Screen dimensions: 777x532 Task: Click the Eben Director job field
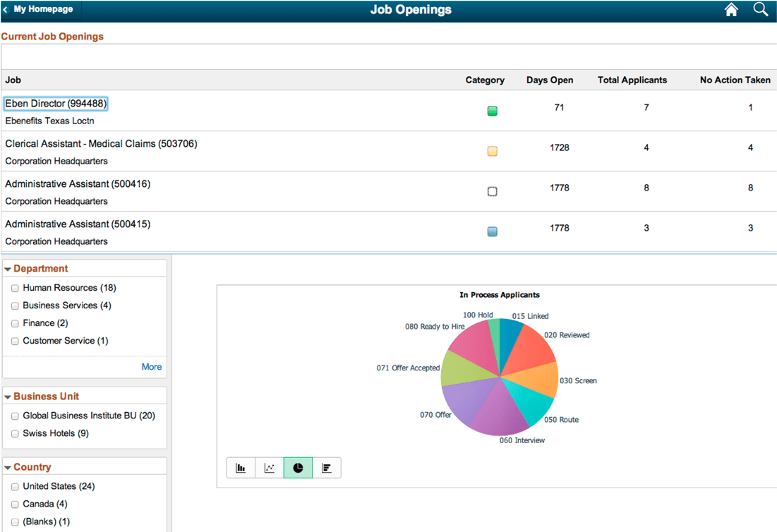(55, 103)
